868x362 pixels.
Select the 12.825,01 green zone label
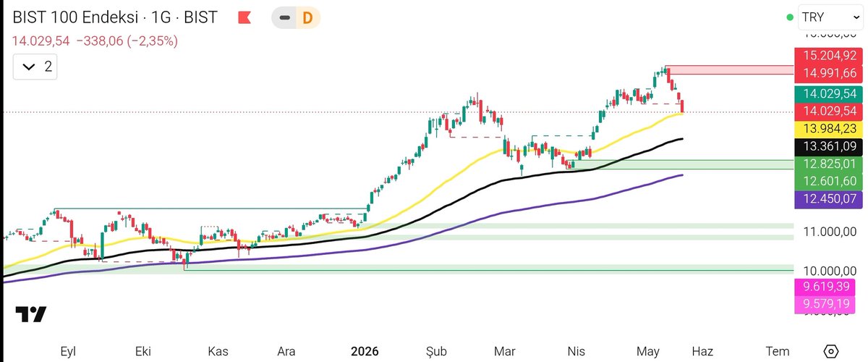point(829,164)
